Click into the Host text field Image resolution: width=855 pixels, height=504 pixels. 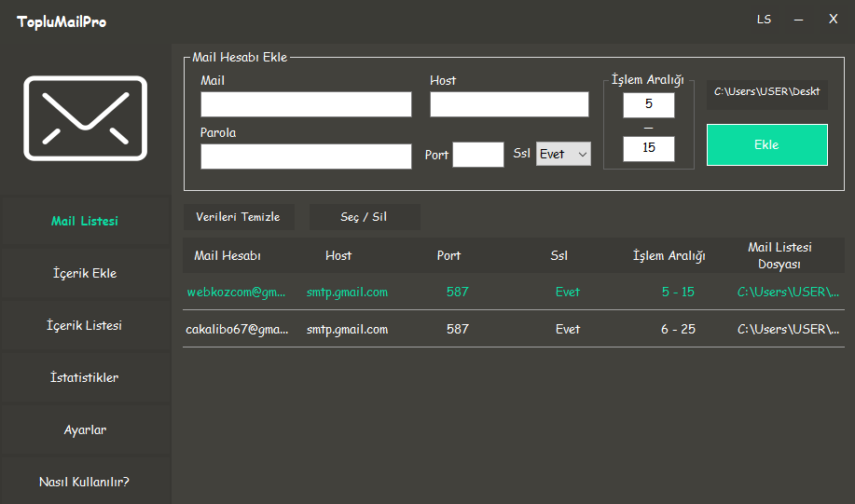pos(509,104)
